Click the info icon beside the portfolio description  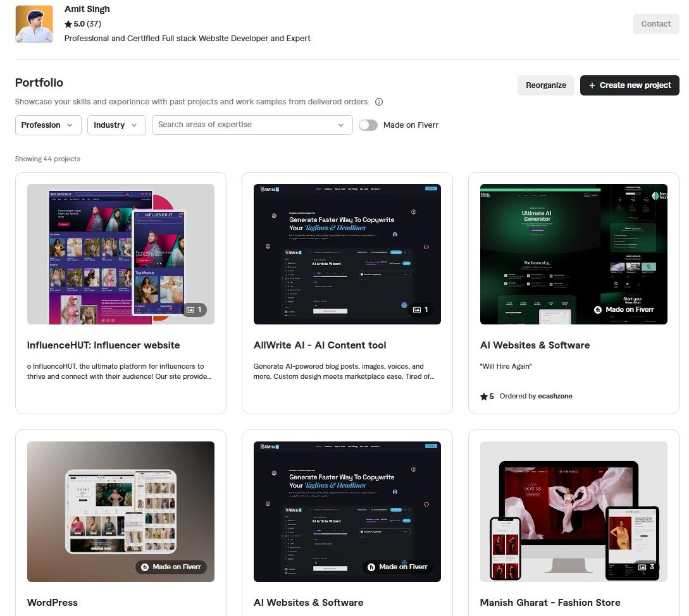pyautogui.click(x=378, y=102)
